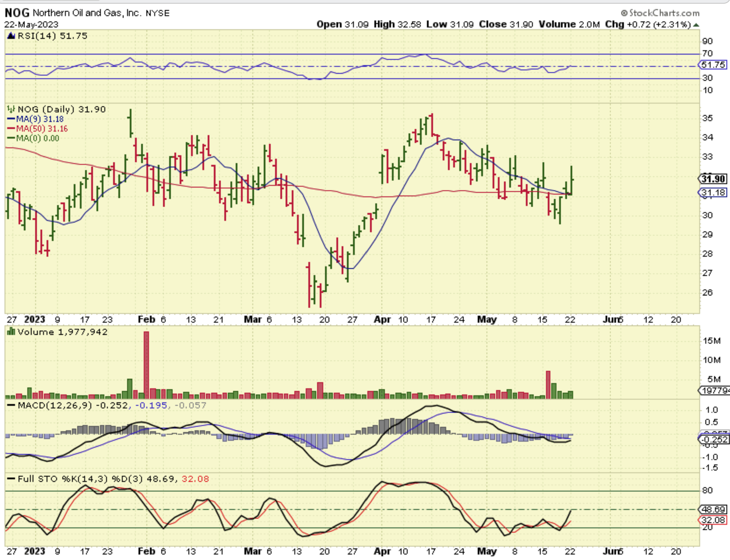This screenshot has height=560, width=730.
Task: Click the 22-May-2023 date label
Action: (x=31, y=24)
